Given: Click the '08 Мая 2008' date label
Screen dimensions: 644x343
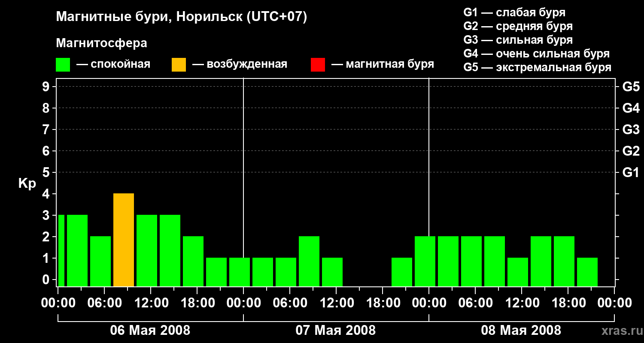Looking at the screenshot, I should pyautogui.click(x=521, y=331).
